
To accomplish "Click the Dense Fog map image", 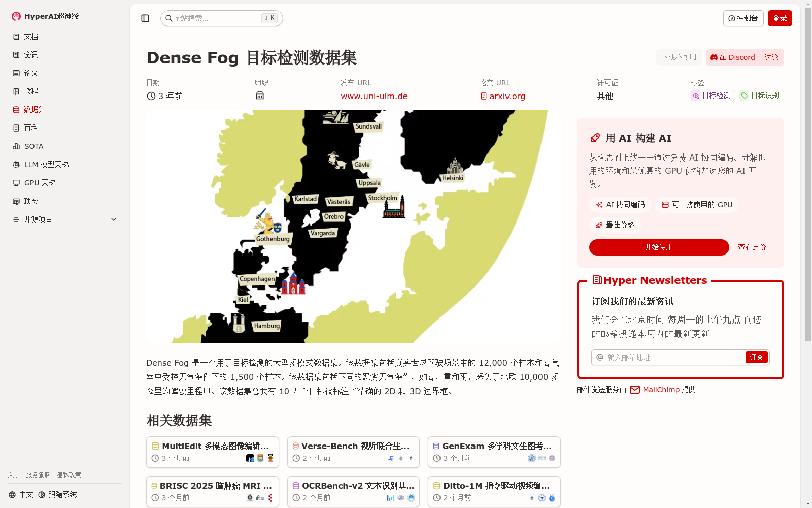I will click(353, 227).
